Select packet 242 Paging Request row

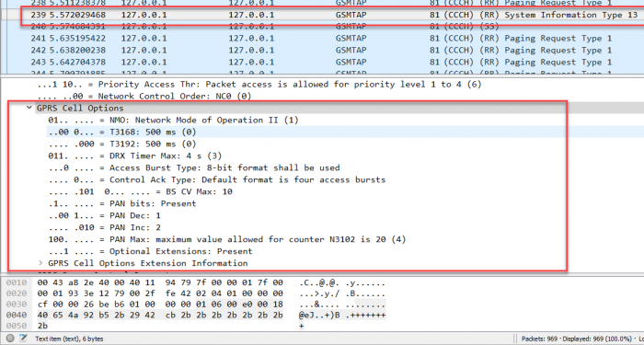click(322, 50)
